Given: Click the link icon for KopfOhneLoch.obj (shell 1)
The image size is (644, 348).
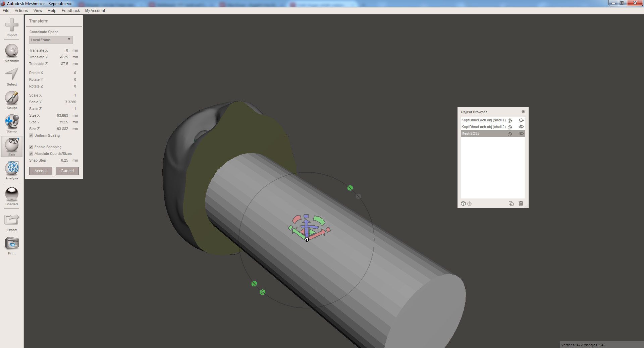Looking at the screenshot, I should click(510, 120).
